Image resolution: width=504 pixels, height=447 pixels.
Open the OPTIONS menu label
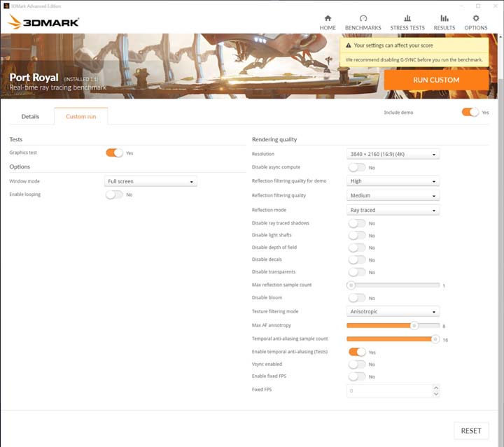[x=476, y=28]
